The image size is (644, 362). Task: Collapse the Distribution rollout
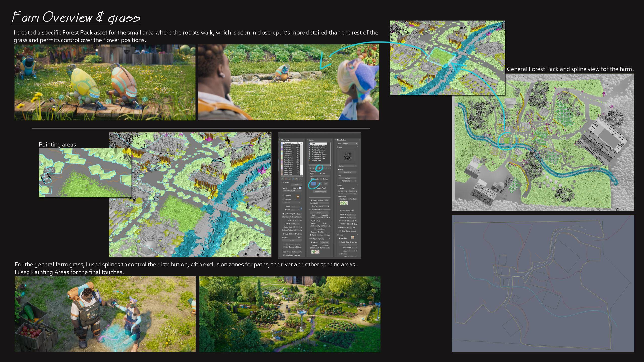tap(336, 140)
